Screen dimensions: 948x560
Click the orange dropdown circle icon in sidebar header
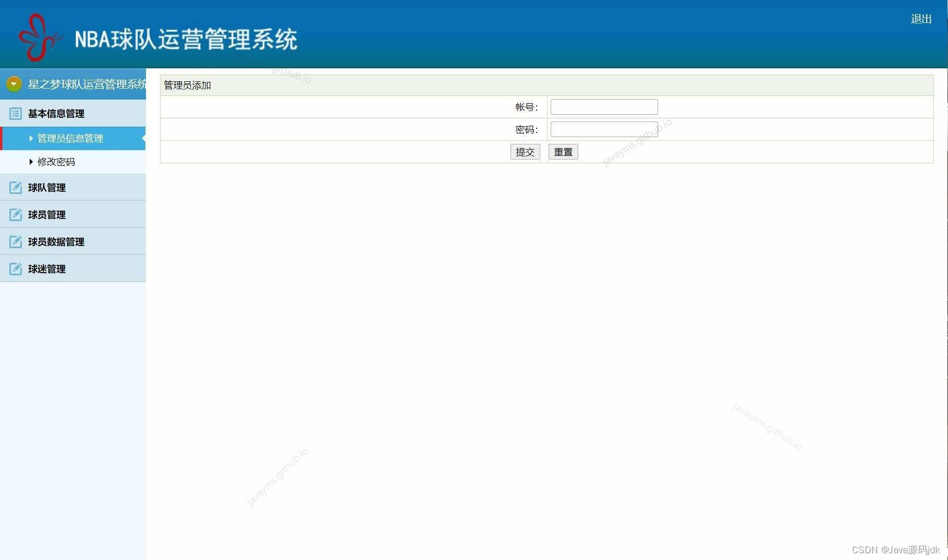(x=14, y=84)
